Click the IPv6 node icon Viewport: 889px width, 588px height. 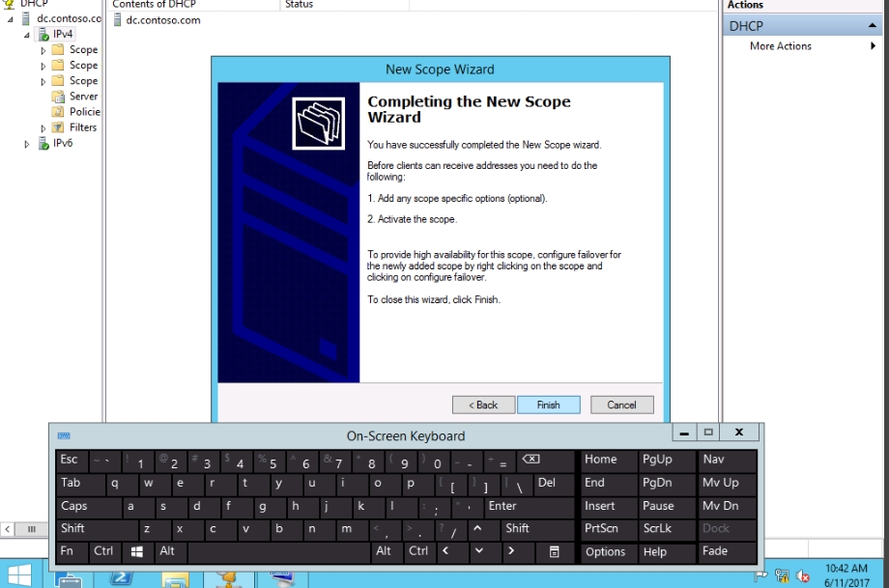pos(43,144)
